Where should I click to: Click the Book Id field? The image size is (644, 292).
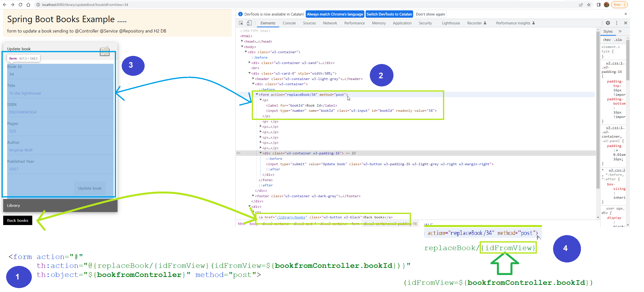60,74
